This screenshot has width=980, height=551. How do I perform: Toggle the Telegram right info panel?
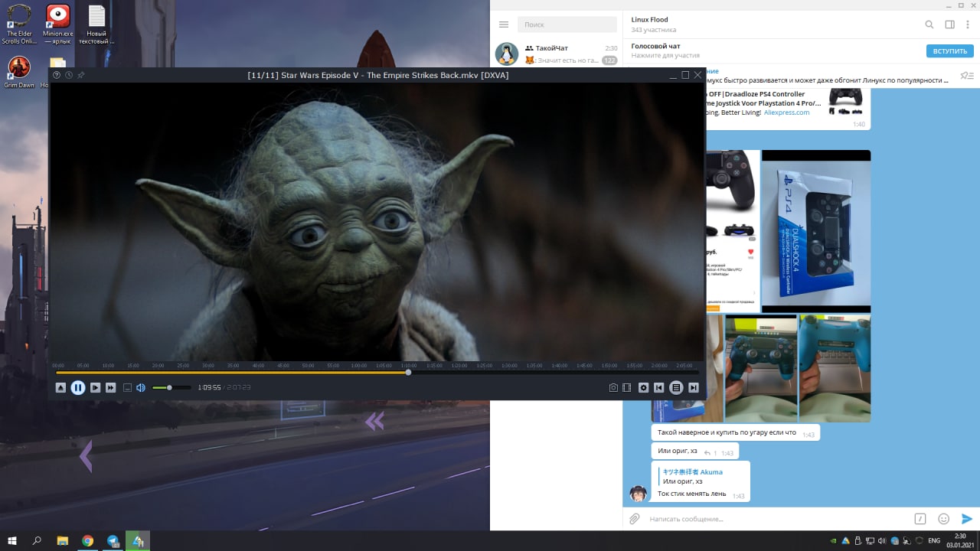click(949, 24)
